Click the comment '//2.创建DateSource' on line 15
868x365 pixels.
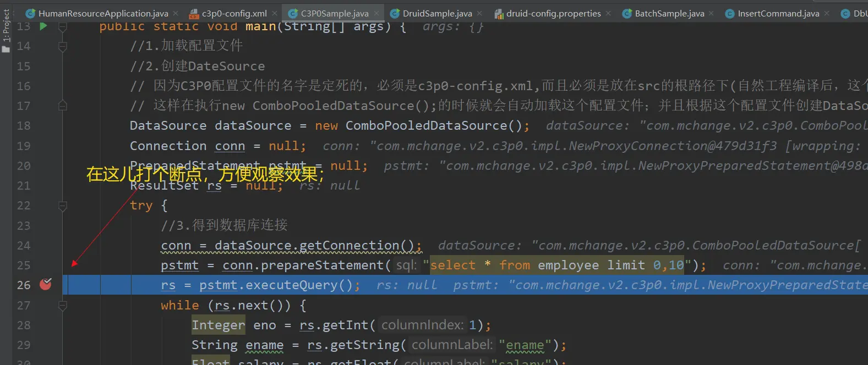197,66
